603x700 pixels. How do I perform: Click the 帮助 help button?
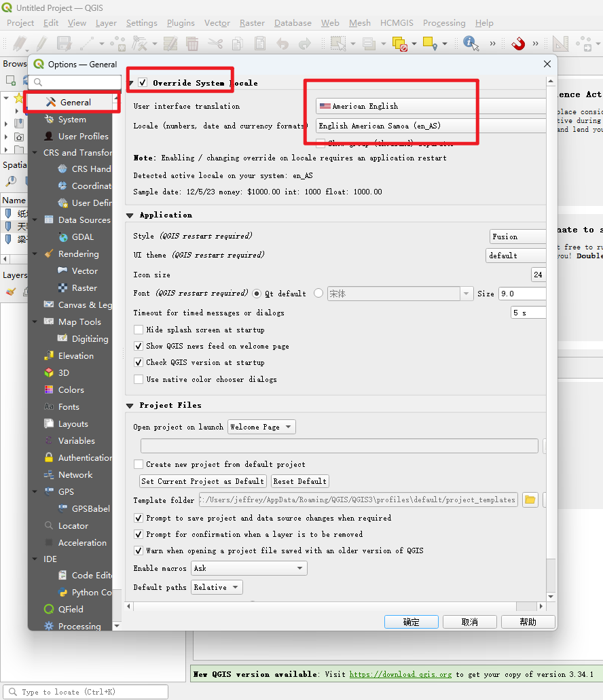[528, 622]
